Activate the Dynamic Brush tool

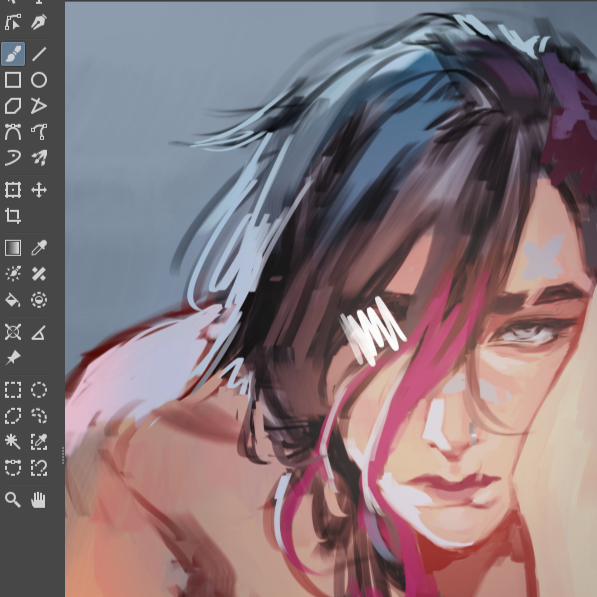click(13, 158)
